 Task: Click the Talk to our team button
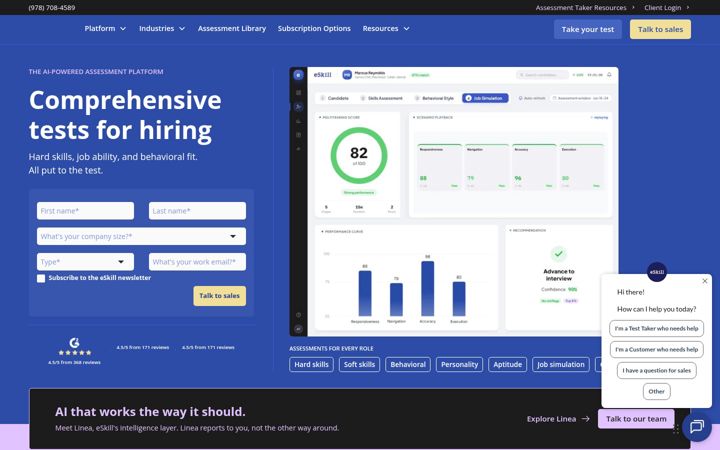636,419
